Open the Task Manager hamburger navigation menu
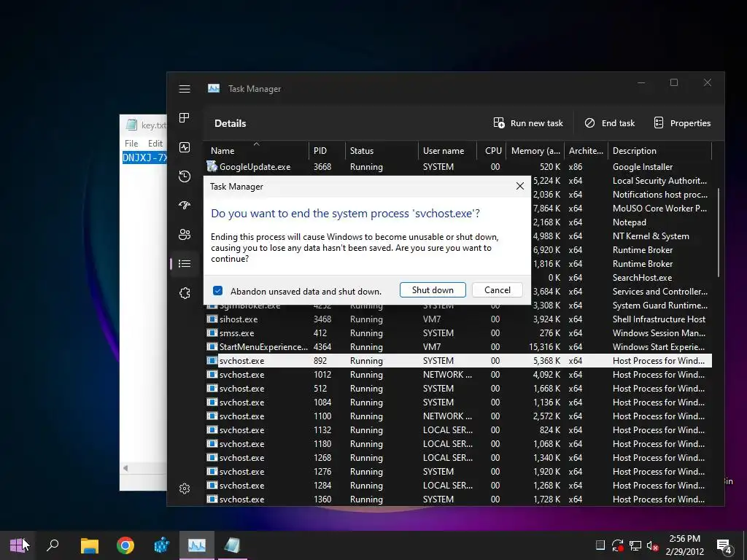 pyautogui.click(x=185, y=89)
